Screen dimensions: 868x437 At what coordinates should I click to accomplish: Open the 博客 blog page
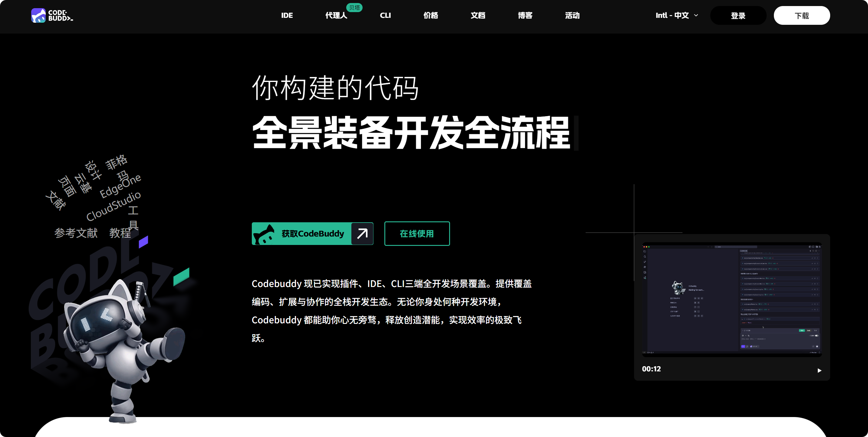tap(525, 15)
